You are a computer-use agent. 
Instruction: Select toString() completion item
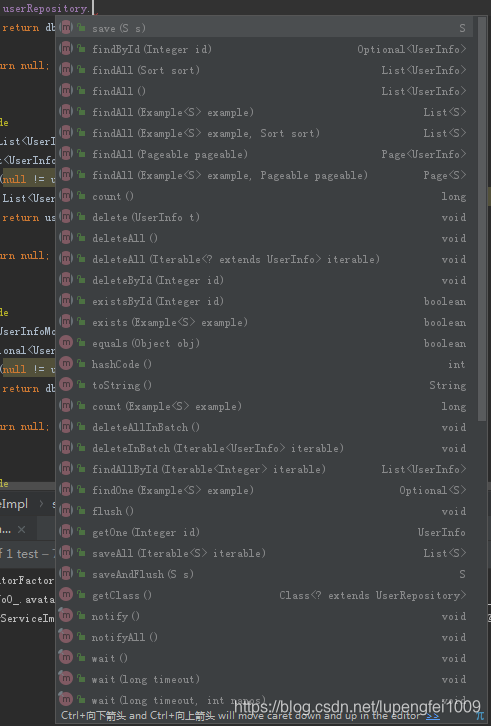[x=264, y=385]
